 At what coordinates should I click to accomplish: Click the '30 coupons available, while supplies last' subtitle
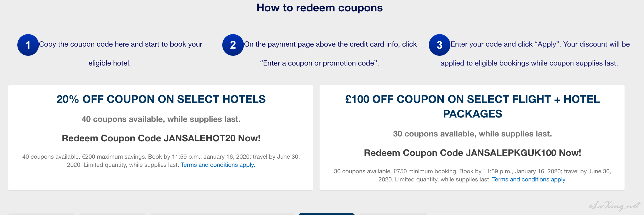point(473,134)
